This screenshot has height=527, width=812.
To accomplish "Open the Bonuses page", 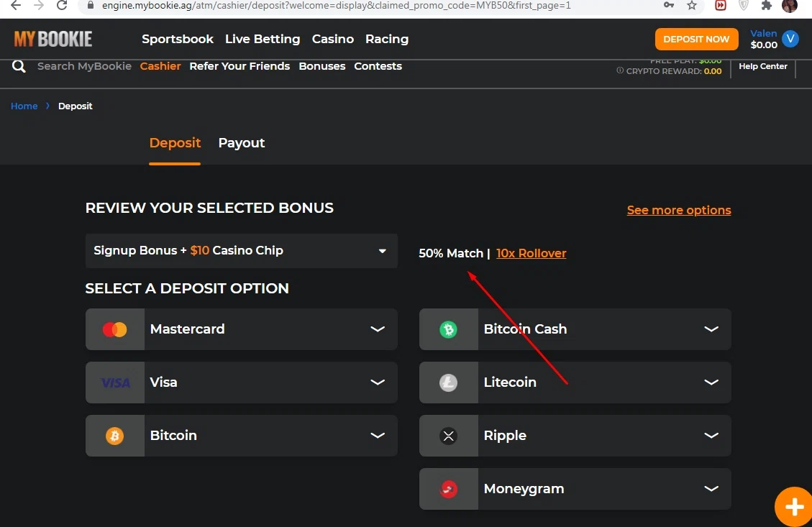I will pos(322,66).
